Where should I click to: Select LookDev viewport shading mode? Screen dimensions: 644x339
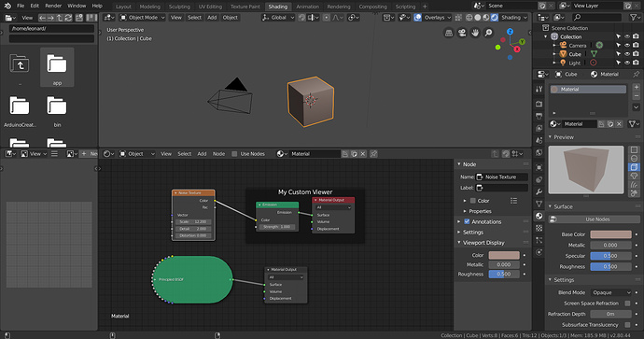(486, 18)
